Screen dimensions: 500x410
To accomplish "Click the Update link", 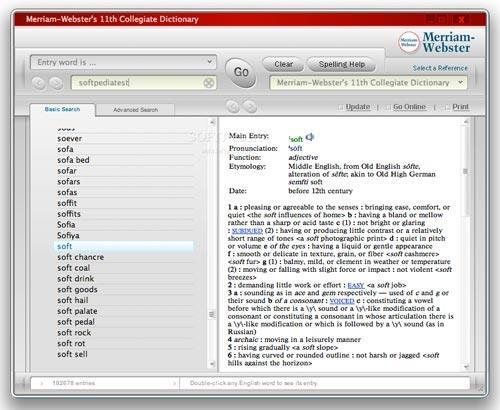I will point(358,107).
